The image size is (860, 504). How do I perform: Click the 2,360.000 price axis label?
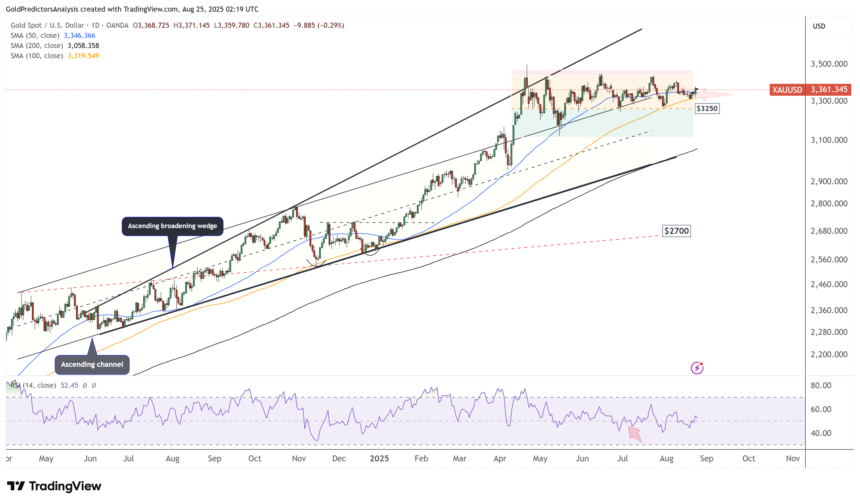click(x=829, y=310)
